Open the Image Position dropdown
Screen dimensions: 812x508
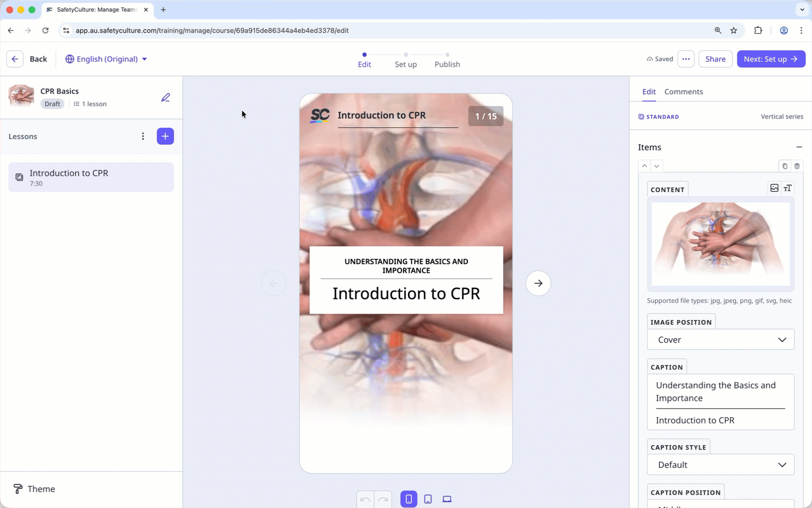(x=720, y=340)
